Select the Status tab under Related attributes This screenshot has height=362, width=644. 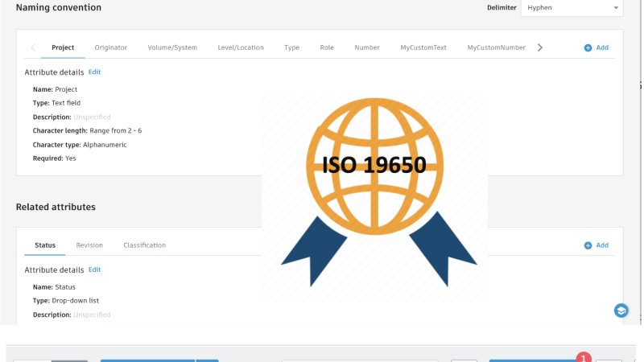[45, 245]
